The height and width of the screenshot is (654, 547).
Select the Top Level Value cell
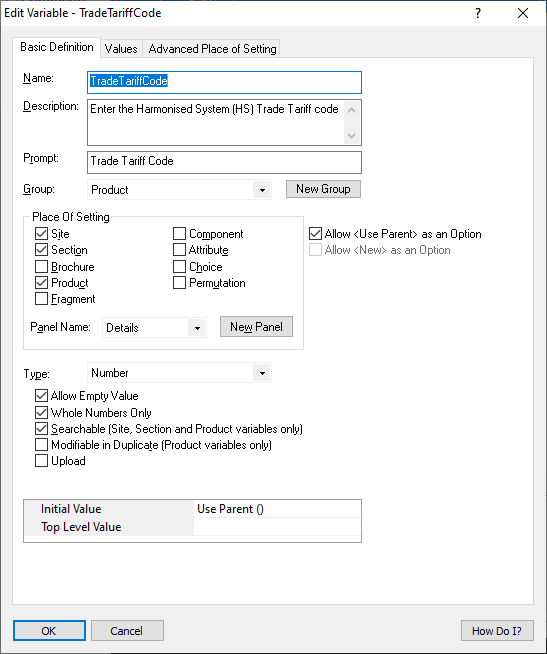coord(277,527)
